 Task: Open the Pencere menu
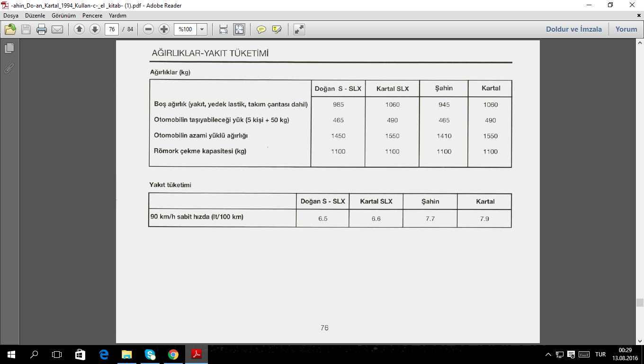[x=92, y=16]
